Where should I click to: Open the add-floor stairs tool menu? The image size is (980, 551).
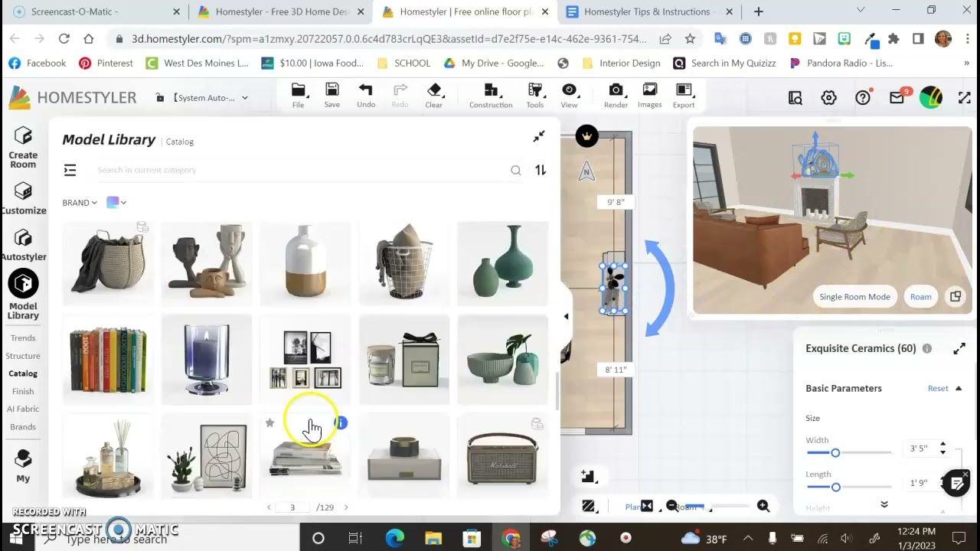point(588,476)
